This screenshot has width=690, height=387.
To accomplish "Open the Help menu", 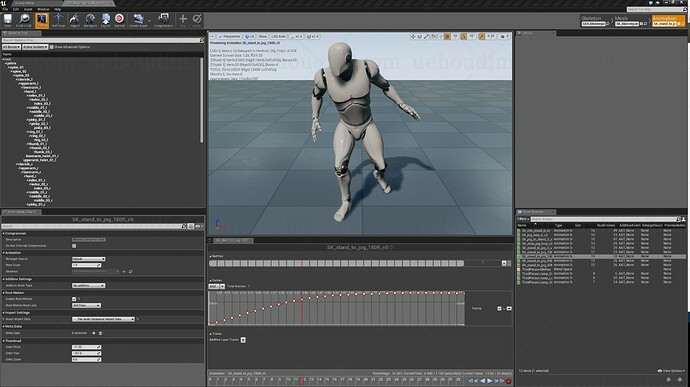I will click(x=57, y=9).
